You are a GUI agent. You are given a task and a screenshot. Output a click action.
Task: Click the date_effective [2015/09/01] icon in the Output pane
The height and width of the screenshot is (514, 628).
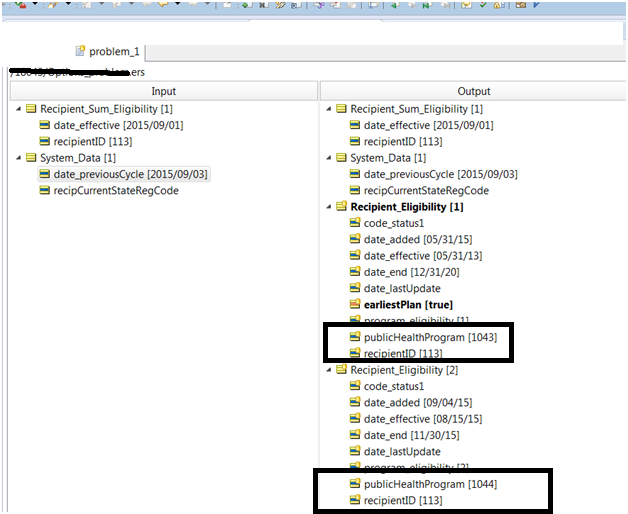(x=355, y=125)
